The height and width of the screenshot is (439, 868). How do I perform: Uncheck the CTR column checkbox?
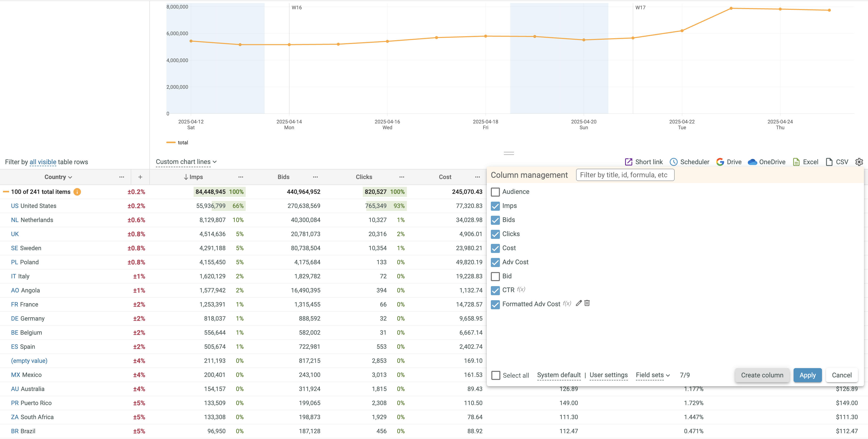495,290
